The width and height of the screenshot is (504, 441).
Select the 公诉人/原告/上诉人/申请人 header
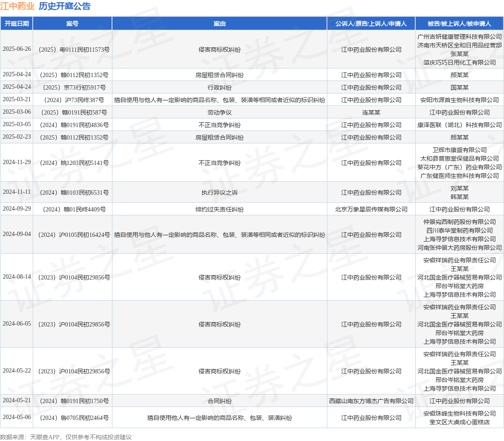(x=371, y=23)
